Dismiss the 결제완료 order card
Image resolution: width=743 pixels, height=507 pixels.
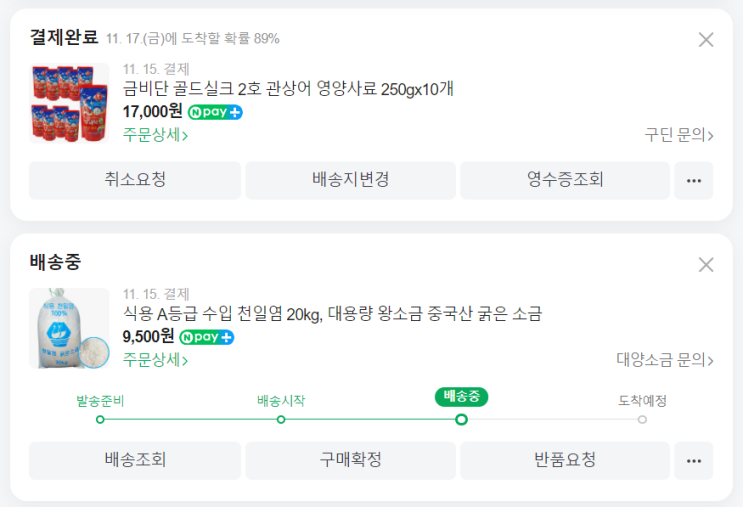click(x=705, y=40)
